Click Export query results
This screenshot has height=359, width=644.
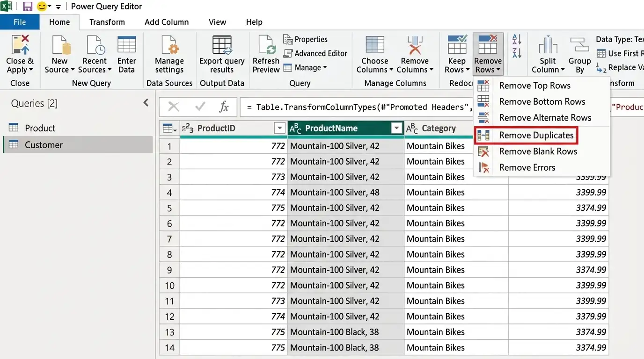pos(222,55)
